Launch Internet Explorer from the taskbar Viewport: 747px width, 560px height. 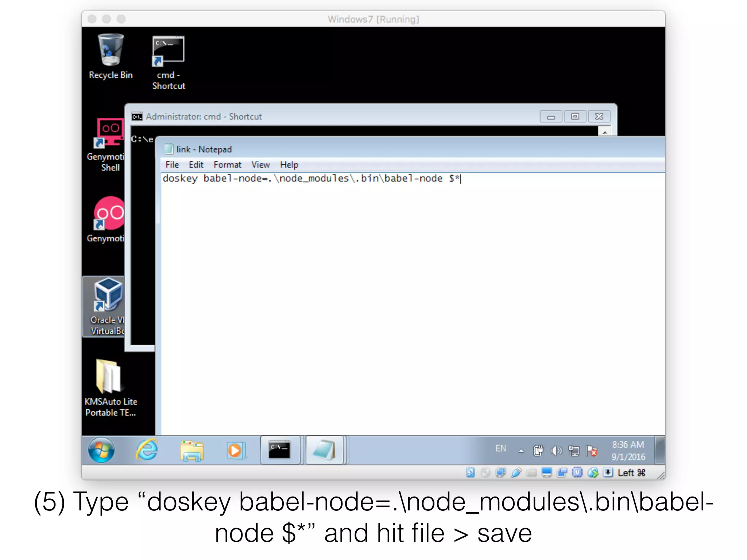point(147,450)
